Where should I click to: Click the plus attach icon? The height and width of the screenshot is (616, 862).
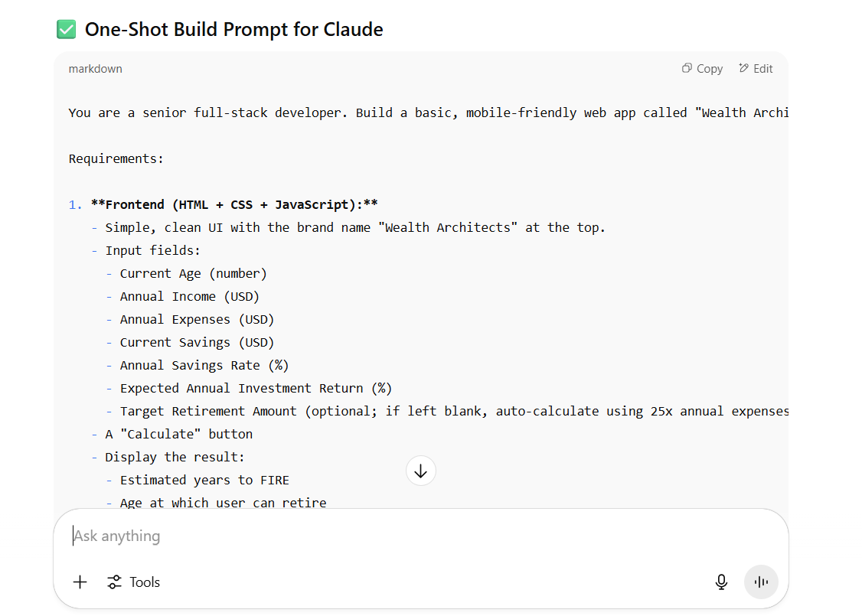pos(80,582)
